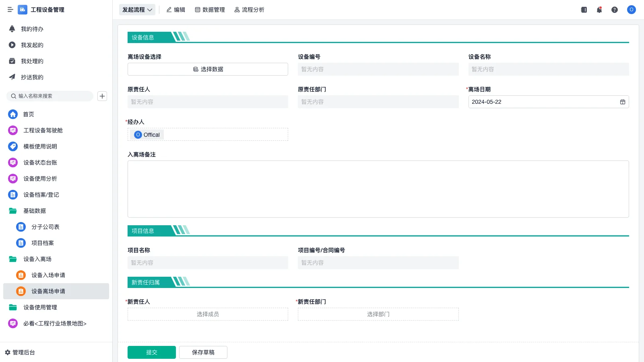Image resolution: width=644 pixels, height=362 pixels.
Task: Click the 工程设备管理 app logo icon
Action: tap(23, 10)
